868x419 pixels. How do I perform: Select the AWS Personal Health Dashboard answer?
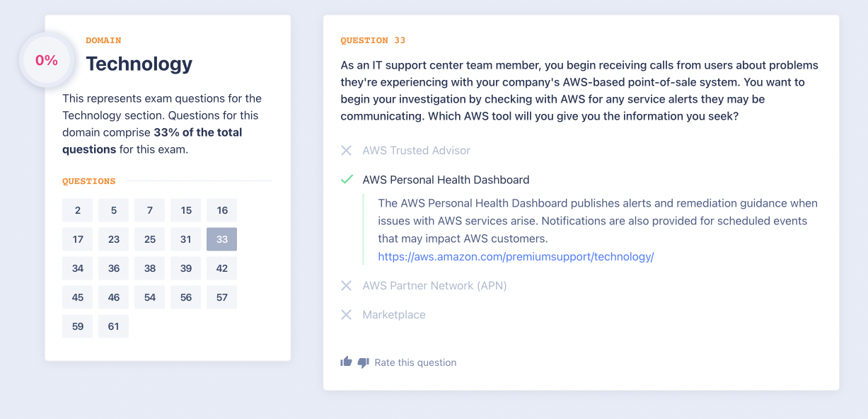click(446, 180)
